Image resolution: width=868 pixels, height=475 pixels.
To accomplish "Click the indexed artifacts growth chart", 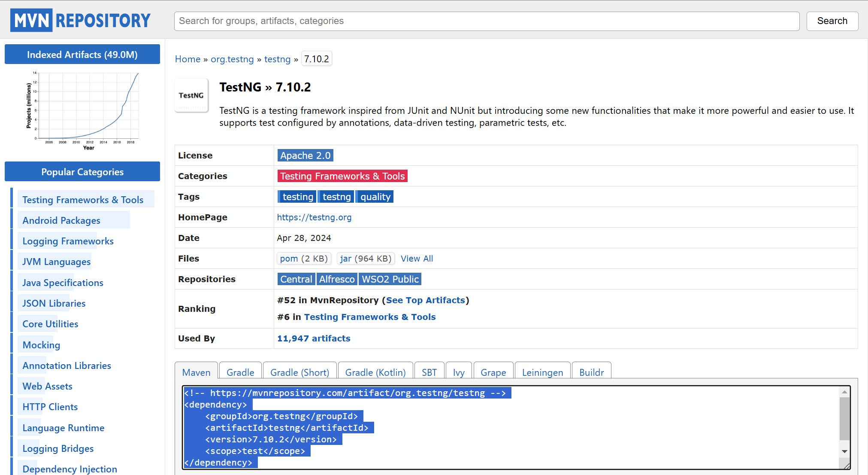I will pyautogui.click(x=82, y=111).
